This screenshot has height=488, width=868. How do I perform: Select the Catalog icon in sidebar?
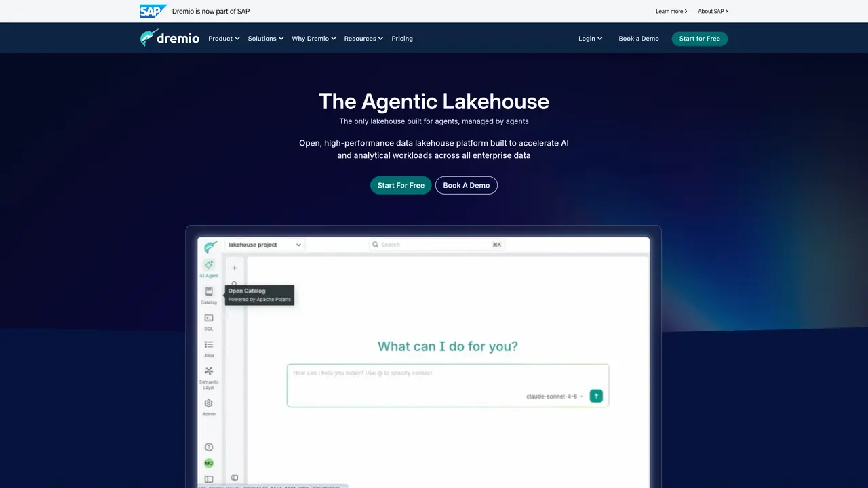coord(209,291)
